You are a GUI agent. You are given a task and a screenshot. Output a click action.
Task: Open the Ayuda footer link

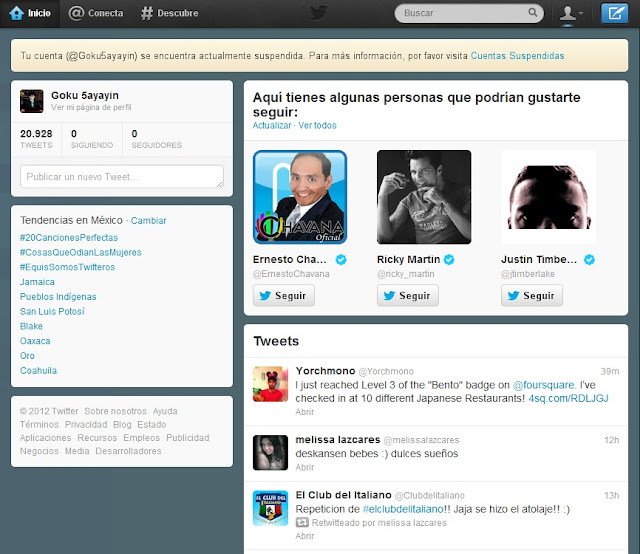tap(165, 412)
